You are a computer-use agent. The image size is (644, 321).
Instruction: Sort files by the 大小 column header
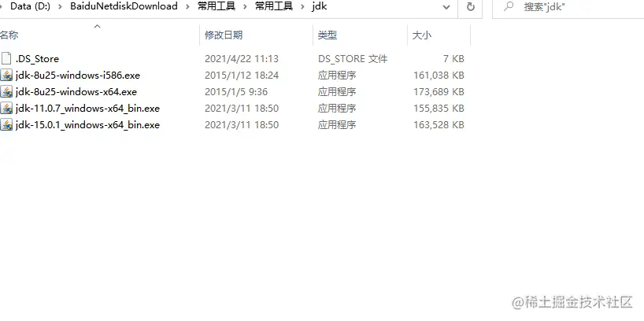coord(439,35)
